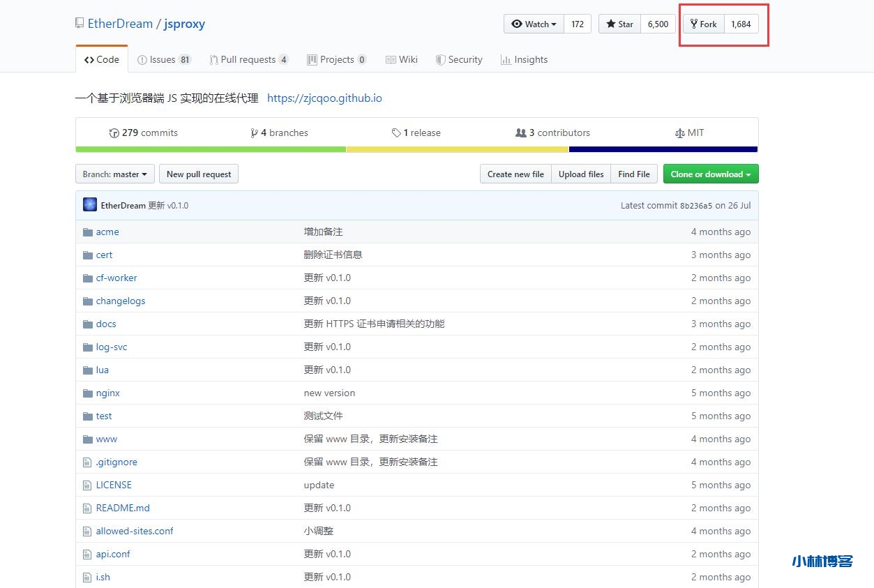
Task: Open the zjcqoo.github.io website link
Action: [x=324, y=98]
